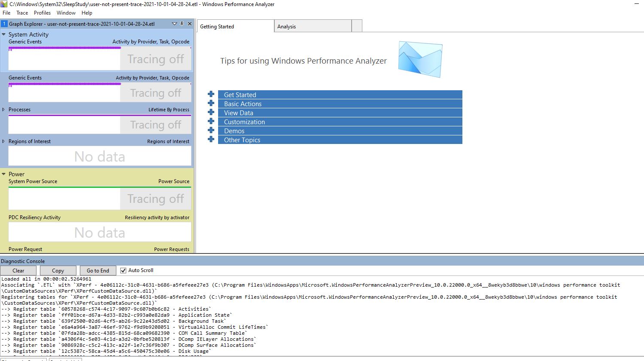Click the 'Resiliency activity by activator' label
This screenshot has height=361, width=644.
(157, 217)
